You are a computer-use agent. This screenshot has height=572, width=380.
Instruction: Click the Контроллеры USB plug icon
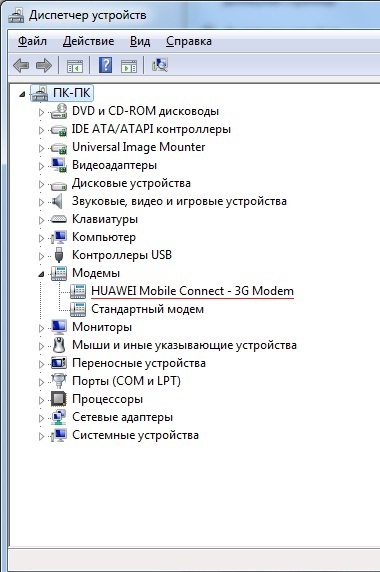[59, 255]
